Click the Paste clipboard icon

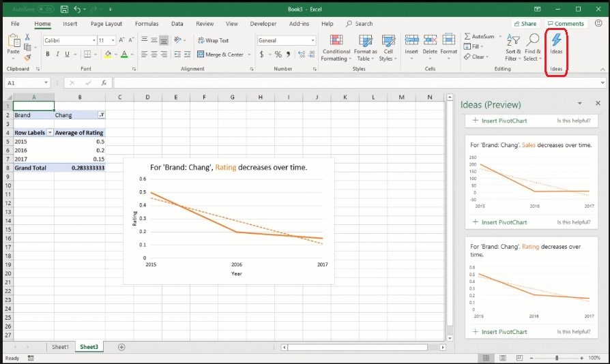point(14,40)
